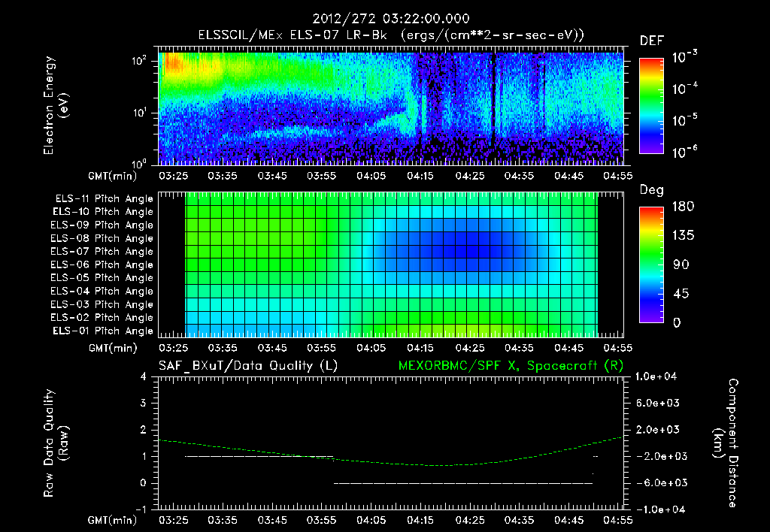Click the 10^1 electron energy tick label

[x=139, y=113]
